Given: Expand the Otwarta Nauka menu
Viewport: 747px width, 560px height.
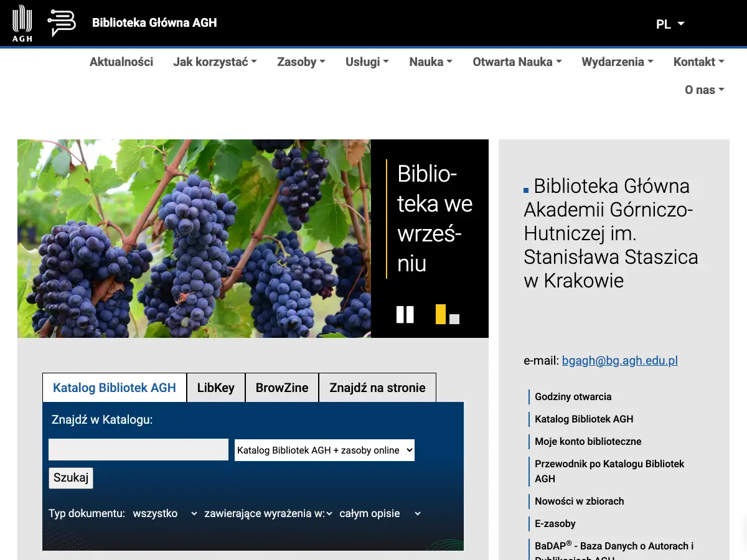Looking at the screenshot, I should (517, 62).
